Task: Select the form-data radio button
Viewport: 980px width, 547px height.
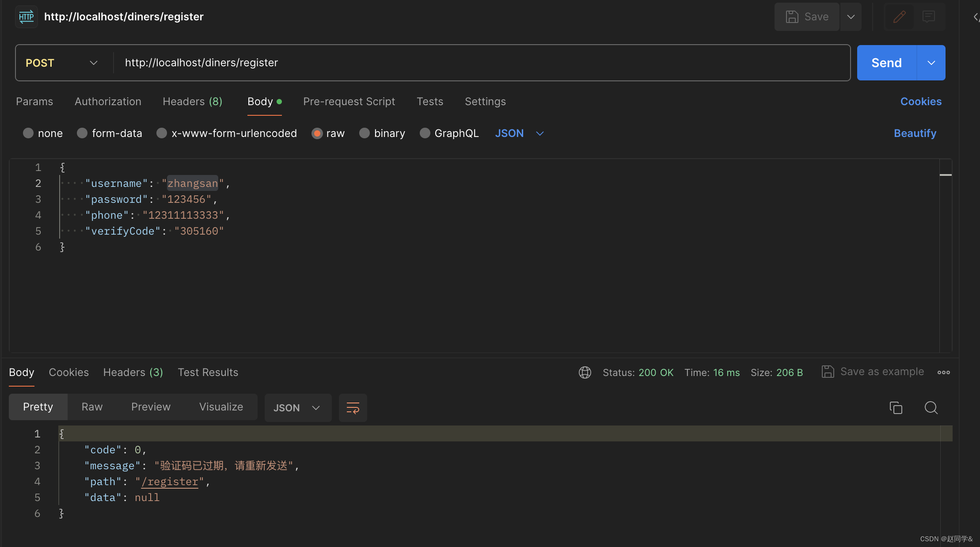Action: point(82,133)
